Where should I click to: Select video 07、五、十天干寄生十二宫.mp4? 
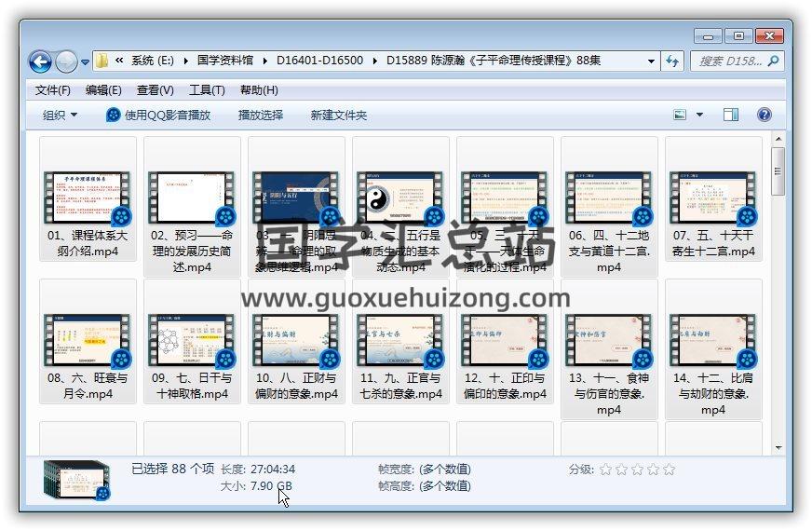pos(713,199)
